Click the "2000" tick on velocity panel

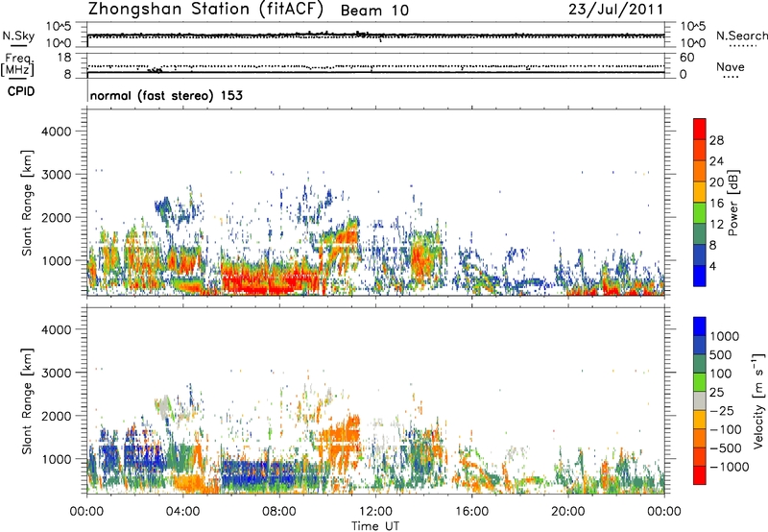click(x=56, y=416)
